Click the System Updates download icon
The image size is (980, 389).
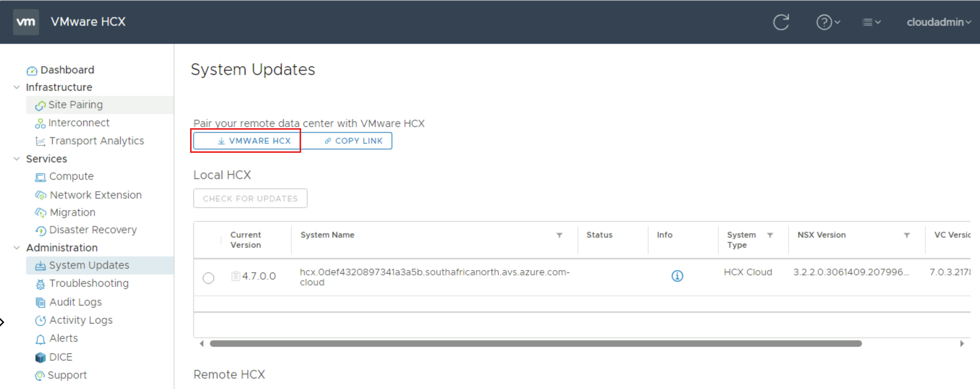(41, 266)
